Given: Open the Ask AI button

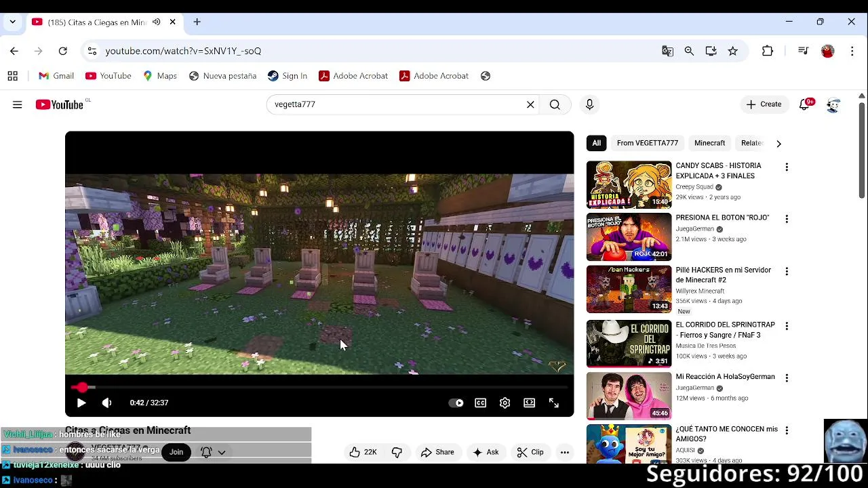Looking at the screenshot, I should (x=486, y=452).
